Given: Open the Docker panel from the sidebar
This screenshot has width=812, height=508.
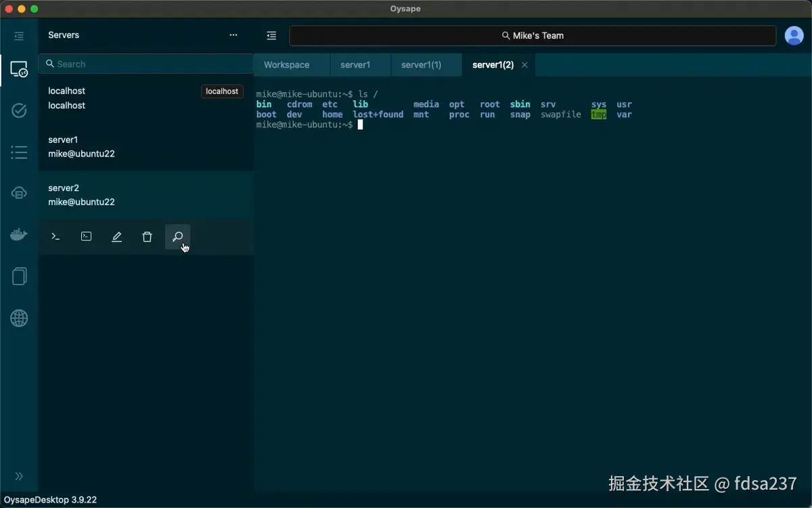Looking at the screenshot, I should pyautogui.click(x=19, y=234).
